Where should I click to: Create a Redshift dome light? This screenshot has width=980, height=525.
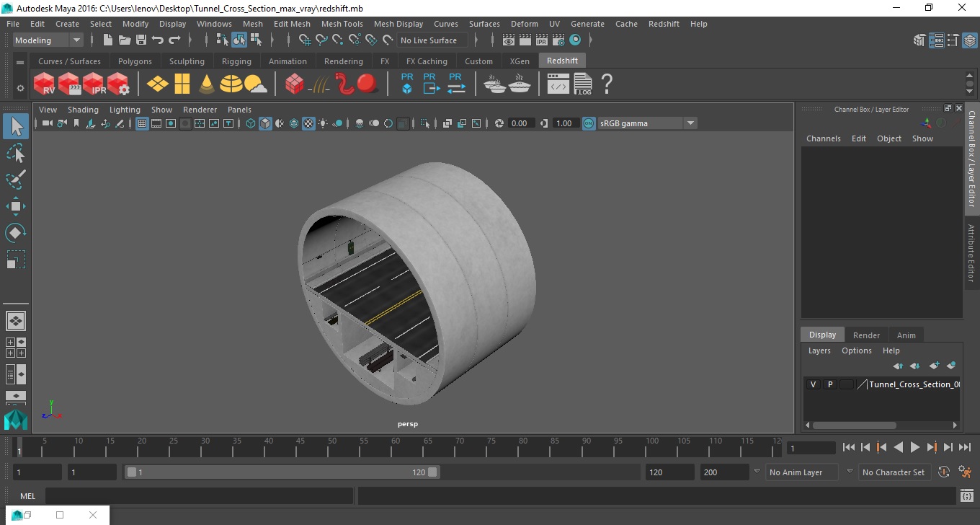point(231,84)
